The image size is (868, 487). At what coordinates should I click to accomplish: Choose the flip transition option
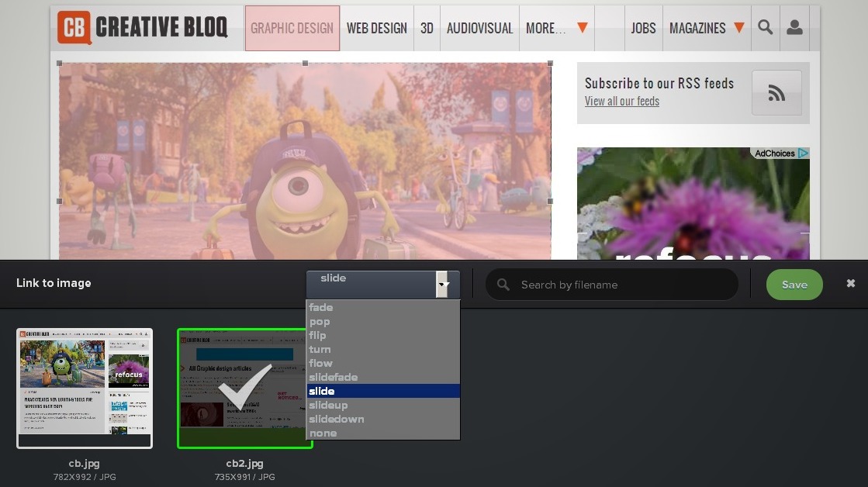click(383, 335)
